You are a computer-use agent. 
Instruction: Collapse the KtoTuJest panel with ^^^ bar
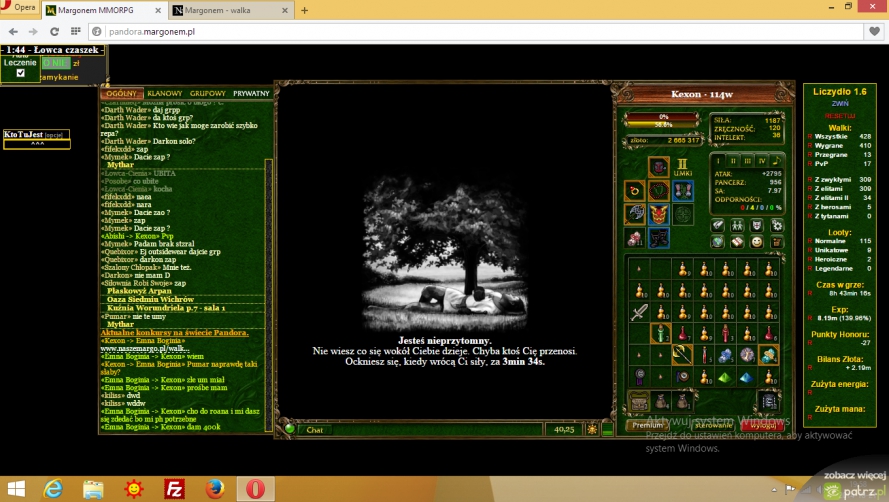coord(37,144)
